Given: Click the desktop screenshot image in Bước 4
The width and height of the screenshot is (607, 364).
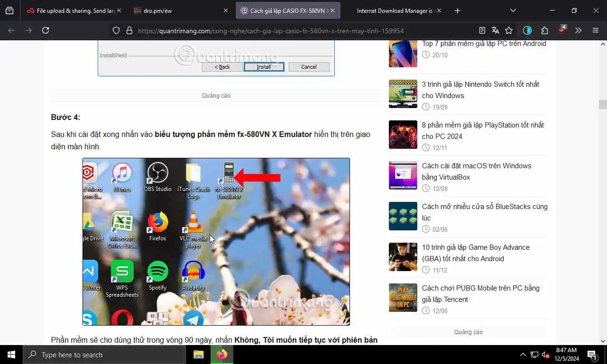Looking at the screenshot, I should [x=216, y=242].
